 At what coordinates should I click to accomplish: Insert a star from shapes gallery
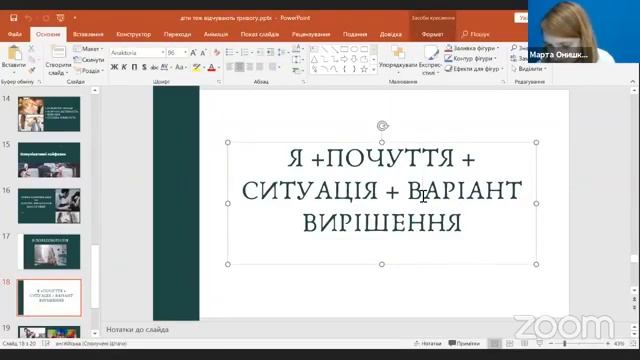[364, 69]
